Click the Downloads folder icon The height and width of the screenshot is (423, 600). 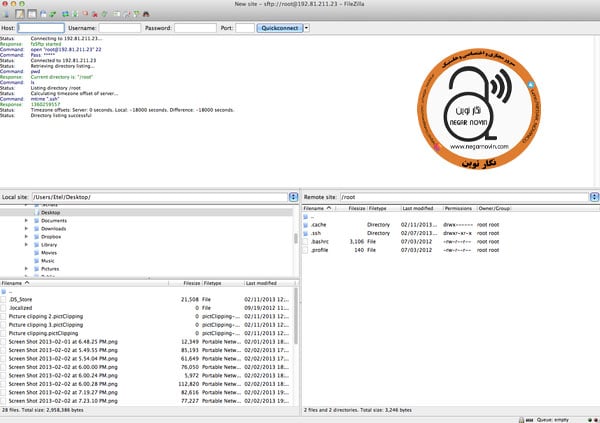[37, 229]
